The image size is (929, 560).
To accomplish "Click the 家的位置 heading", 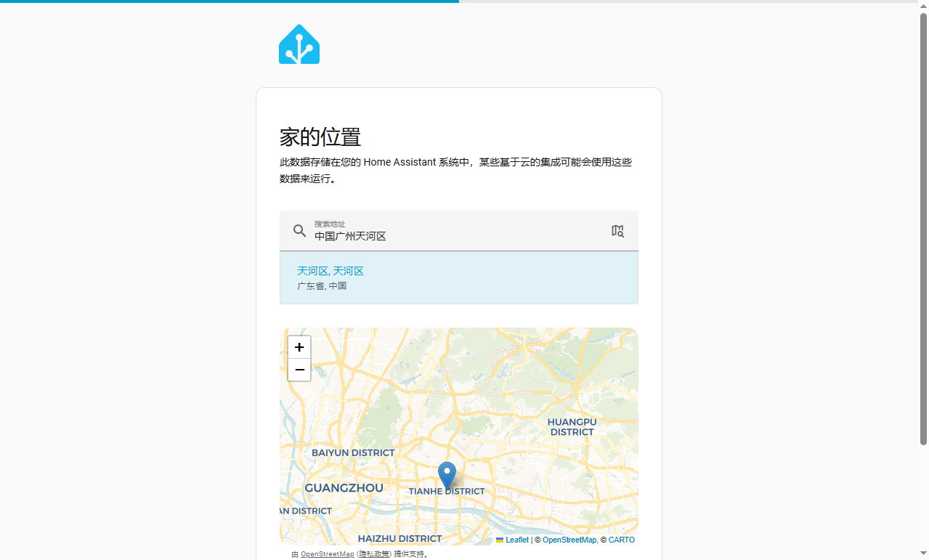I will [320, 137].
